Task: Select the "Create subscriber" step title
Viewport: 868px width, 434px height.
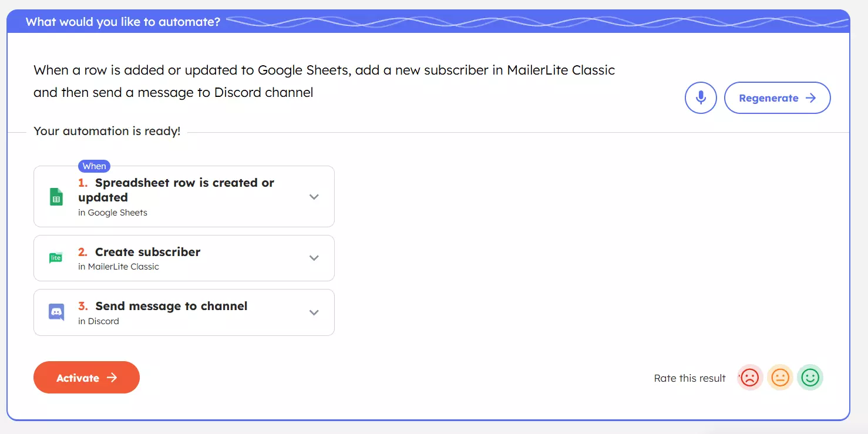Action: tap(147, 252)
